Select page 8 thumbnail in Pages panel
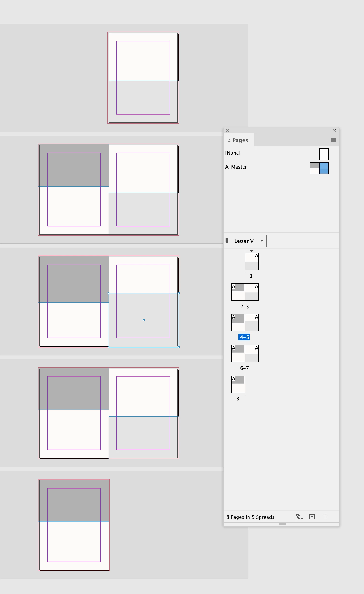The image size is (364, 594). (238, 384)
